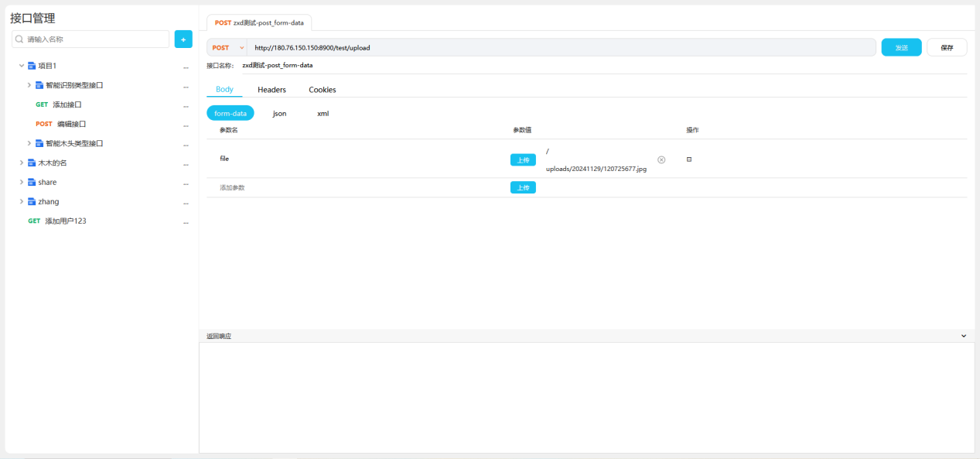The image size is (980, 459).
Task: Switch to the Cookies tab
Action: click(x=322, y=90)
